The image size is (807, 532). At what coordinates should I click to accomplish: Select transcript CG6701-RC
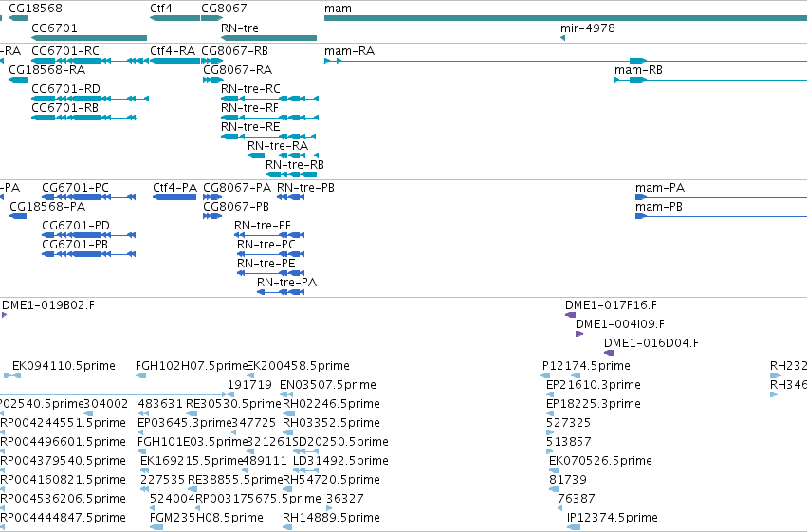[90, 61]
